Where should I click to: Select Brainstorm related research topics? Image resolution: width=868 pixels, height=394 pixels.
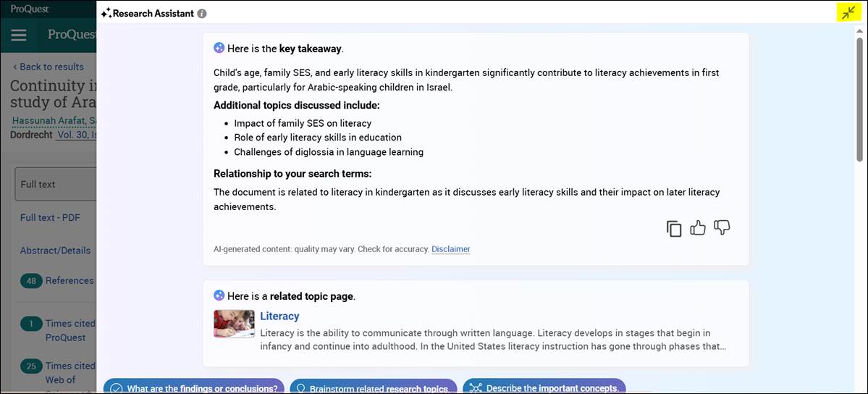click(x=373, y=387)
